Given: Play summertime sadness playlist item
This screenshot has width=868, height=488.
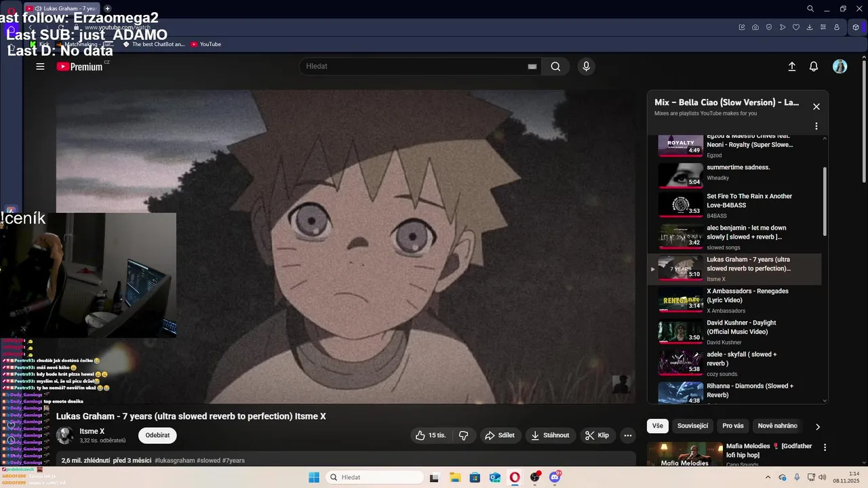Looking at the screenshot, I should point(734,174).
